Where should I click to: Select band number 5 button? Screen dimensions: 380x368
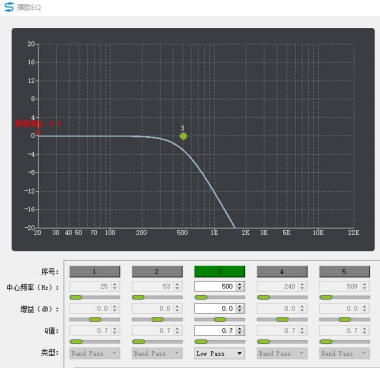345,272
